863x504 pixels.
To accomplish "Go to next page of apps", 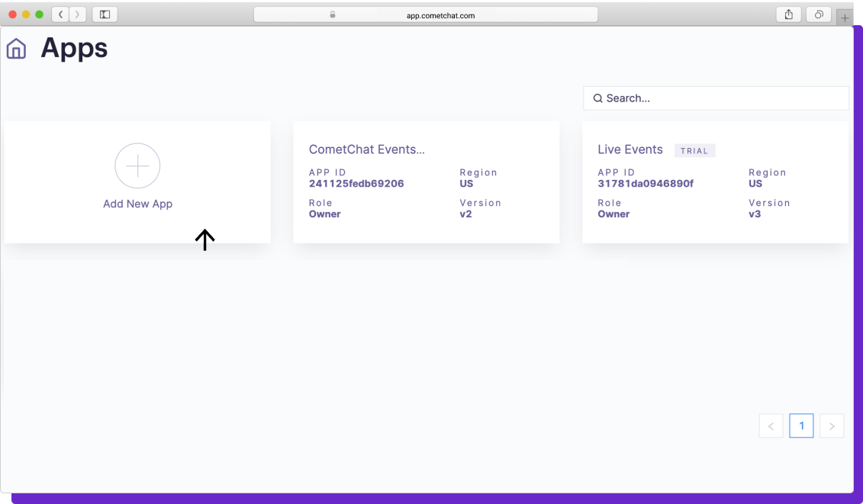I will [x=832, y=426].
